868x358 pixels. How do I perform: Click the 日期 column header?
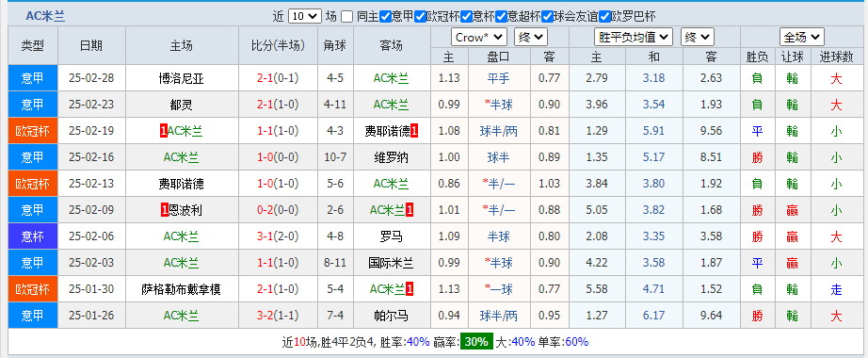(91, 46)
